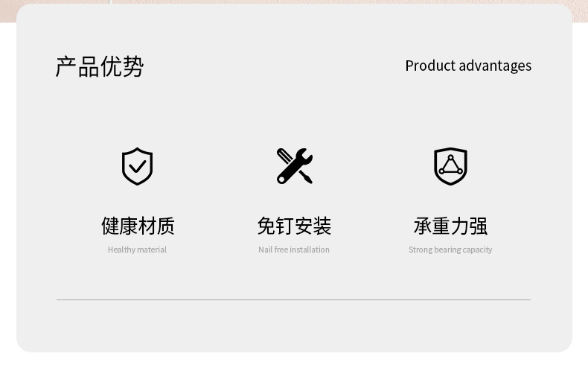Click the word Product in English title
Image resolution: width=588 pixels, height=371 pixels.
tap(430, 66)
